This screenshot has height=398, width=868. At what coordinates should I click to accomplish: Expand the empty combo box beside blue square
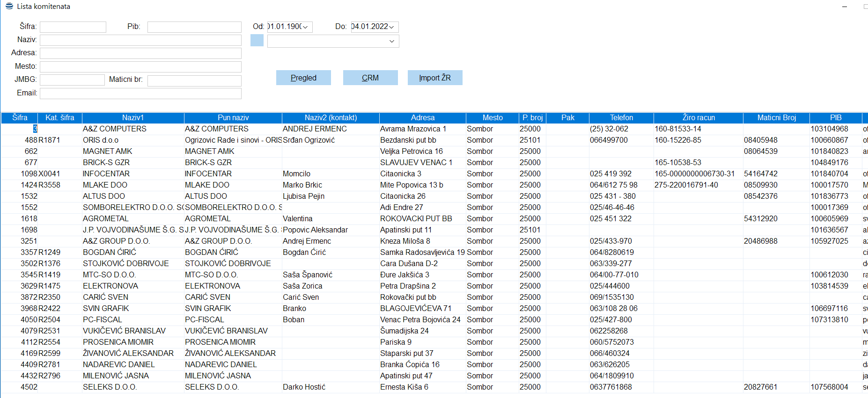click(392, 41)
